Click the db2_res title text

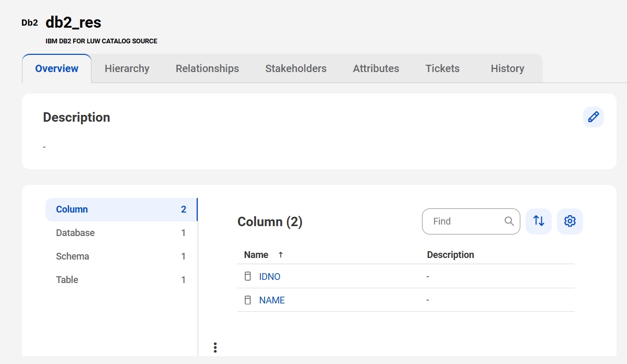point(73,22)
